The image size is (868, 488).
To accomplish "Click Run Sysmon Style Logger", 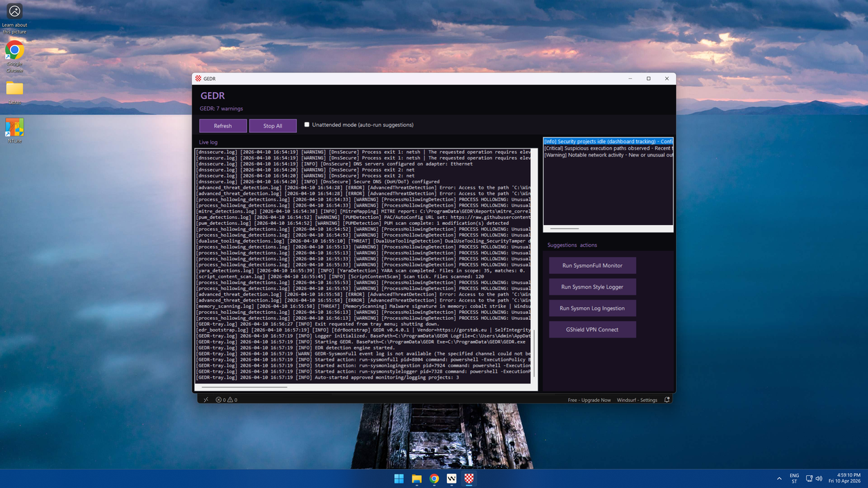I will tap(592, 287).
